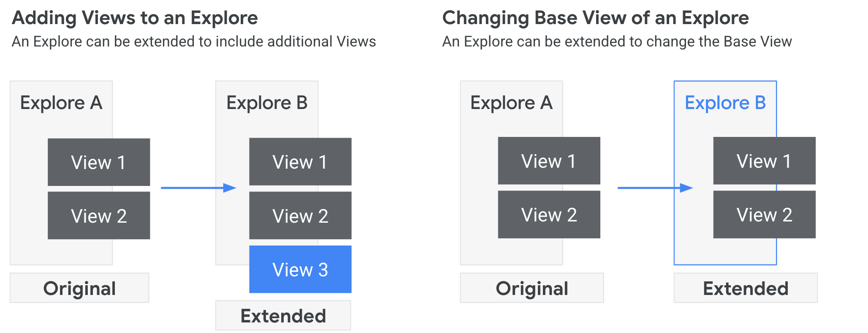
Task: Click the Changing Base View of an Explore heading
Action: tap(595, 18)
